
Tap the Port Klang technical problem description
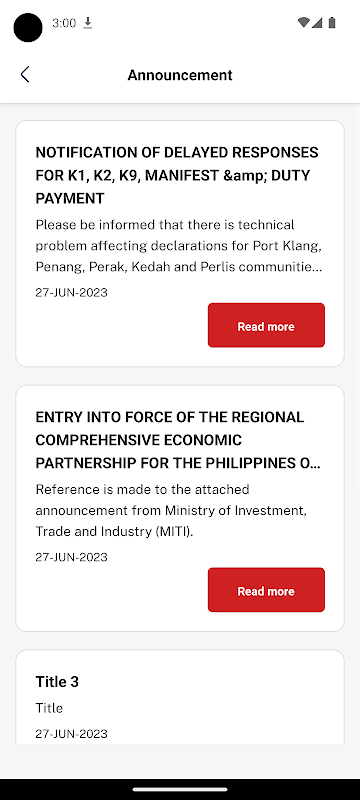pyautogui.click(x=178, y=246)
